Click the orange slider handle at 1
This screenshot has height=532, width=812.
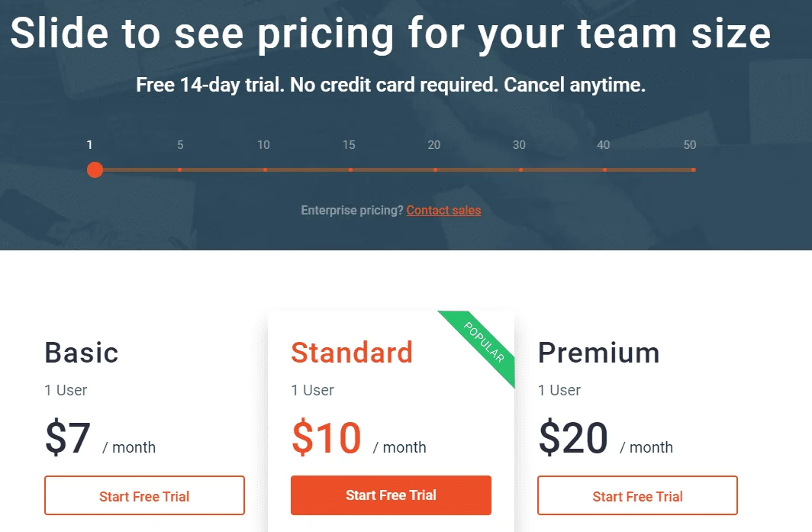tap(95, 169)
